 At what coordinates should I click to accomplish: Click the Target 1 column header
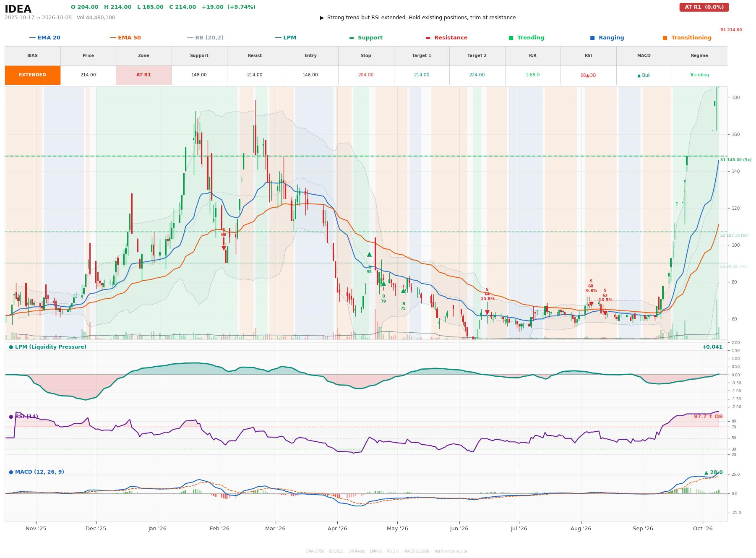[422, 55]
